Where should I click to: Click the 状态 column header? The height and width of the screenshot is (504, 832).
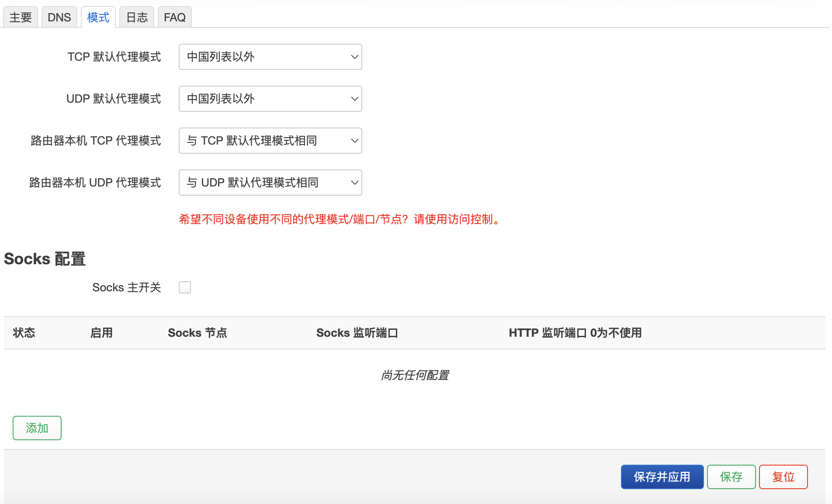pos(24,333)
